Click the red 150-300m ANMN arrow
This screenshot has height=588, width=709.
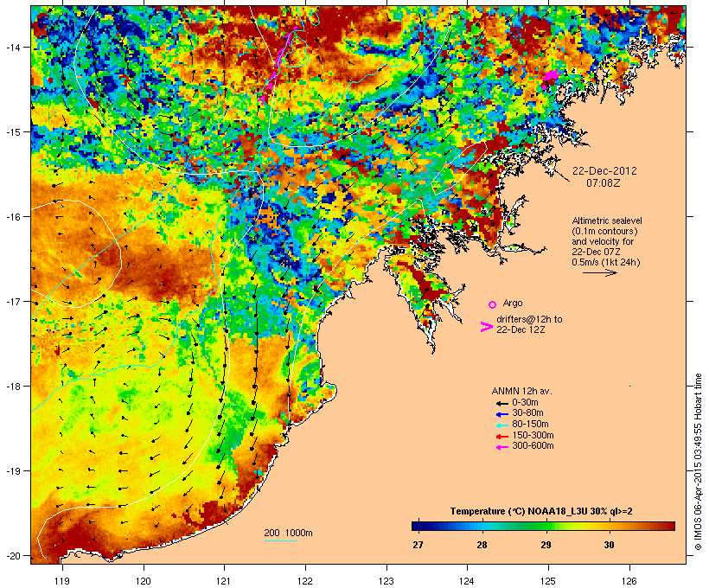click(x=501, y=435)
